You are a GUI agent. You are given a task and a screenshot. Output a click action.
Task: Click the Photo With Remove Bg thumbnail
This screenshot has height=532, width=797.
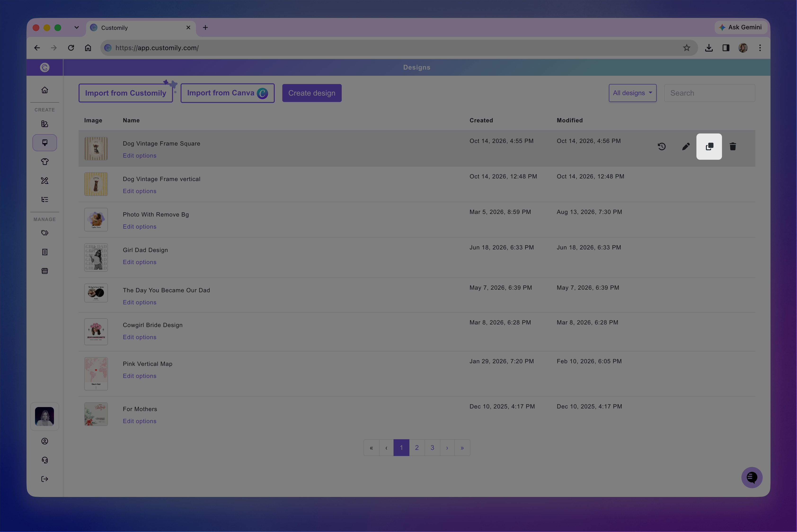pyautogui.click(x=96, y=220)
